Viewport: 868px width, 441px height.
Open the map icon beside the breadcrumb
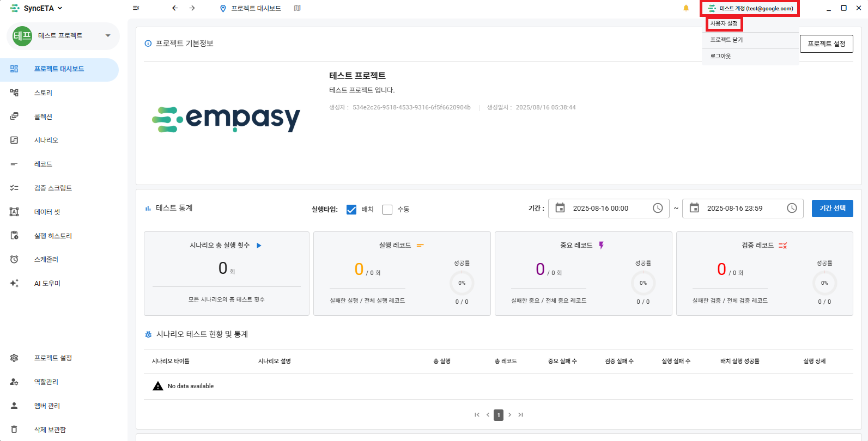point(297,8)
